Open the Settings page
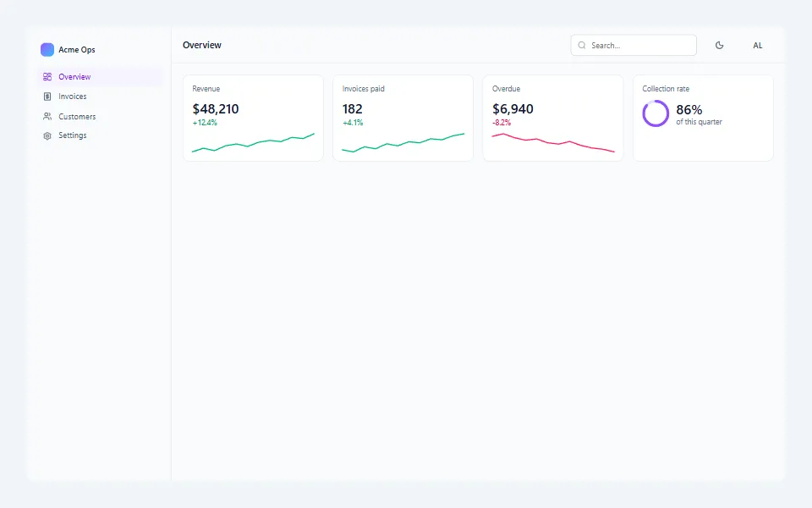The height and width of the screenshot is (508, 812). (100, 135)
